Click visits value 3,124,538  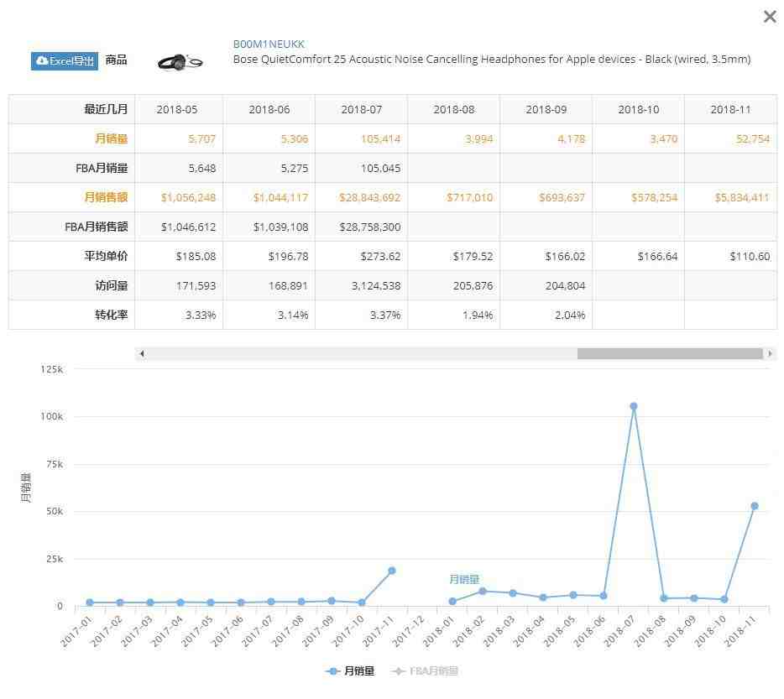pos(376,286)
